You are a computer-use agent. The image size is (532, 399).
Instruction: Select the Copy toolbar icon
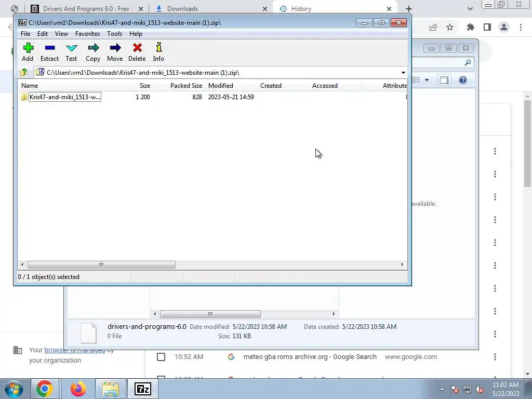click(x=93, y=52)
